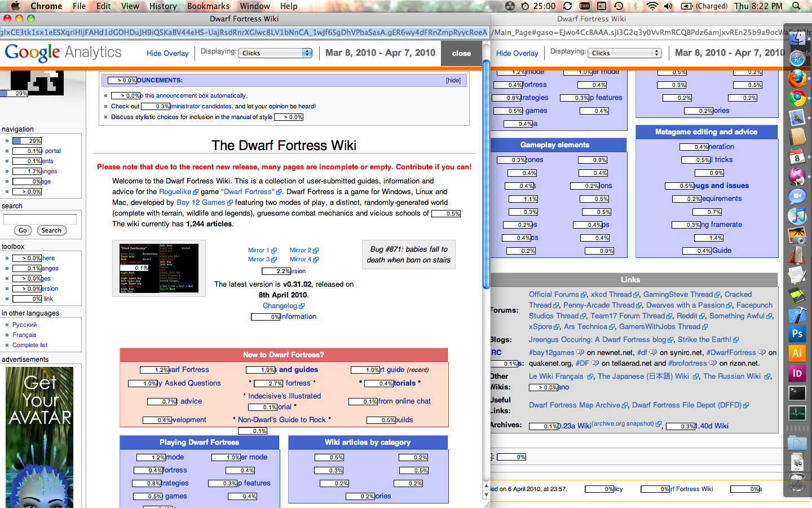Switch to the Русский language link
The image size is (812, 508).
coord(24,325)
